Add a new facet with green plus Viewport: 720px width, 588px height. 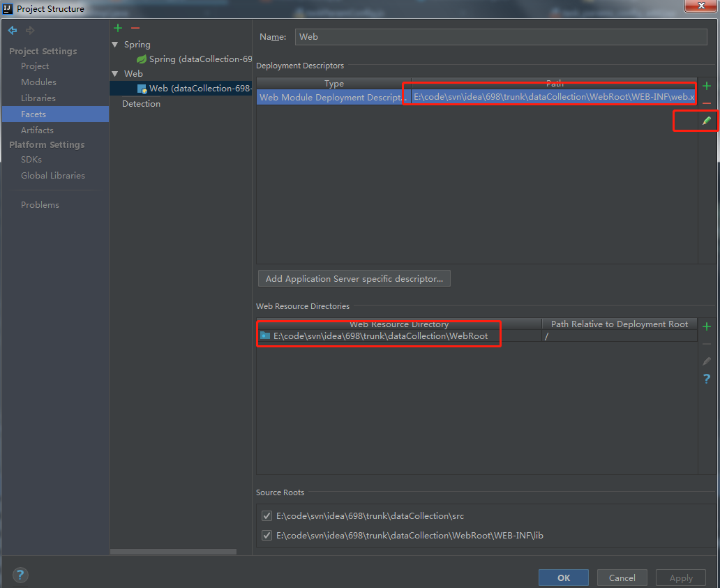(x=118, y=28)
